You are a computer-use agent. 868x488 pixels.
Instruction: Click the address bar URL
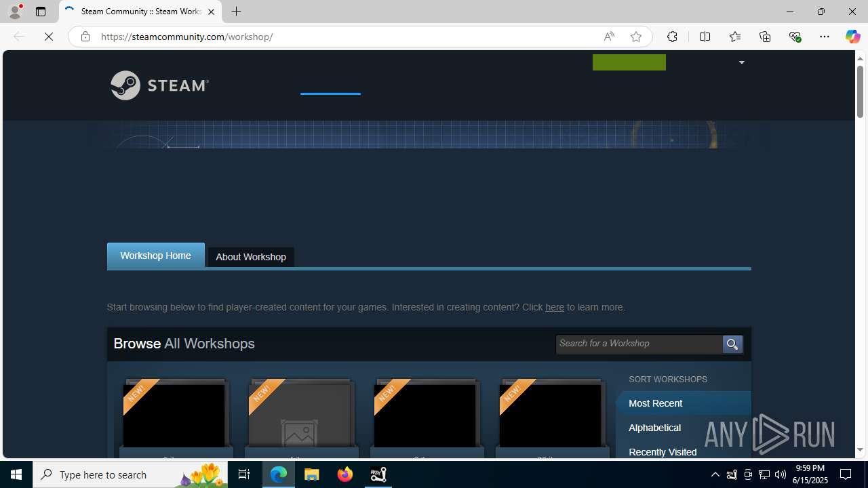click(186, 37)
